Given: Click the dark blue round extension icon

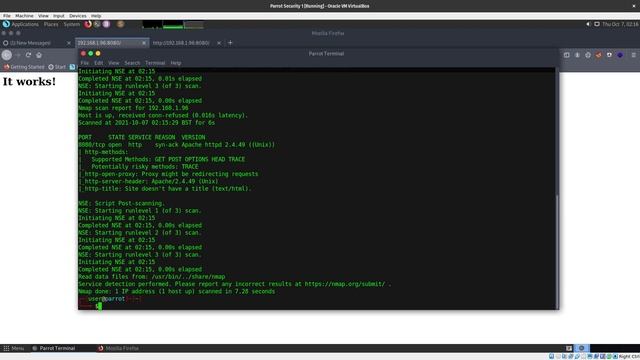Looking at the screenshot, I should pyautogui.click(x=620, y=55).
